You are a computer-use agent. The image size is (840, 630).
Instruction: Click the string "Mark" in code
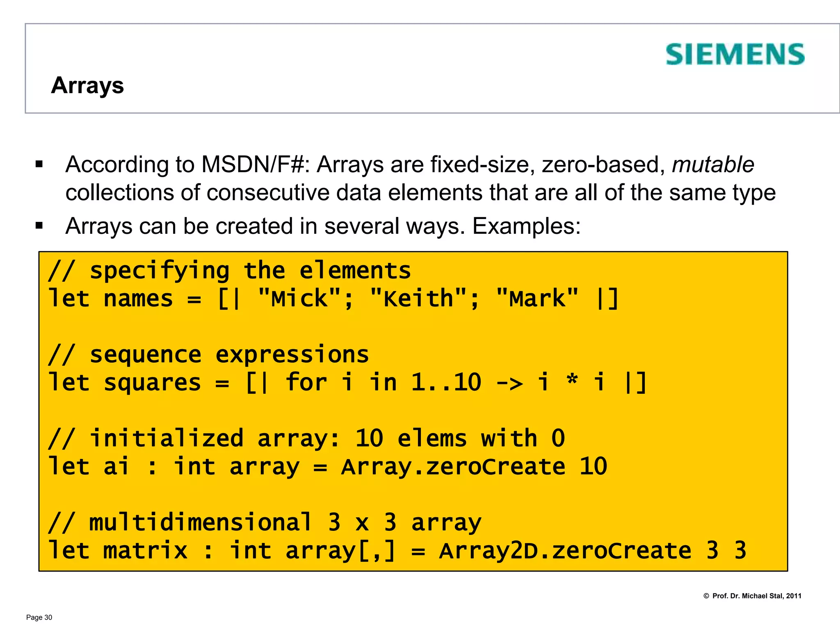click(x=537, y=299)
